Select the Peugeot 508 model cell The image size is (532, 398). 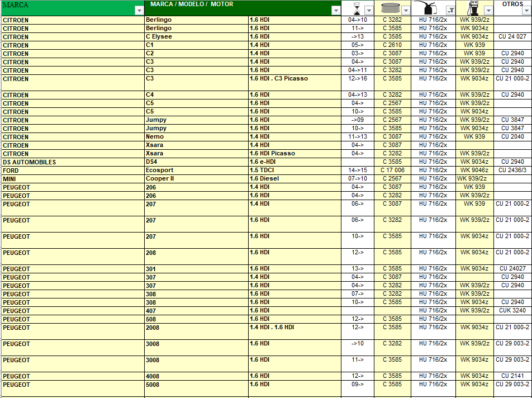tap(196, 319)
